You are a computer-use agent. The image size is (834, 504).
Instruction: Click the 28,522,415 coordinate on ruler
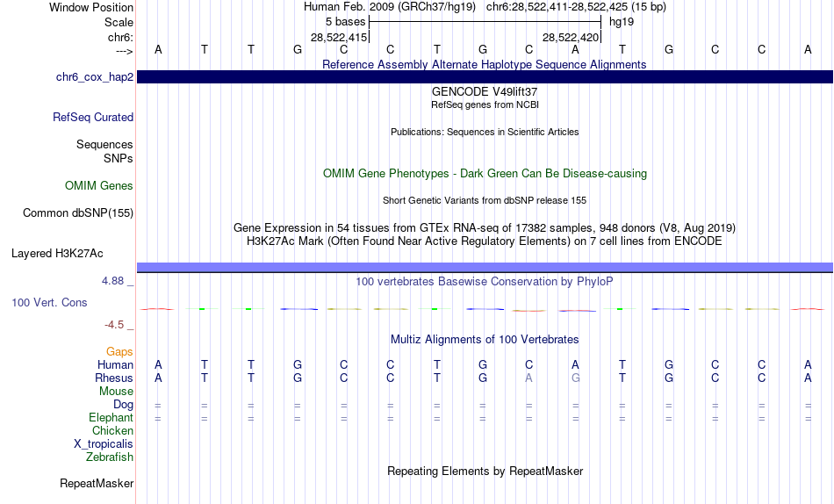[x=339, y=37]
